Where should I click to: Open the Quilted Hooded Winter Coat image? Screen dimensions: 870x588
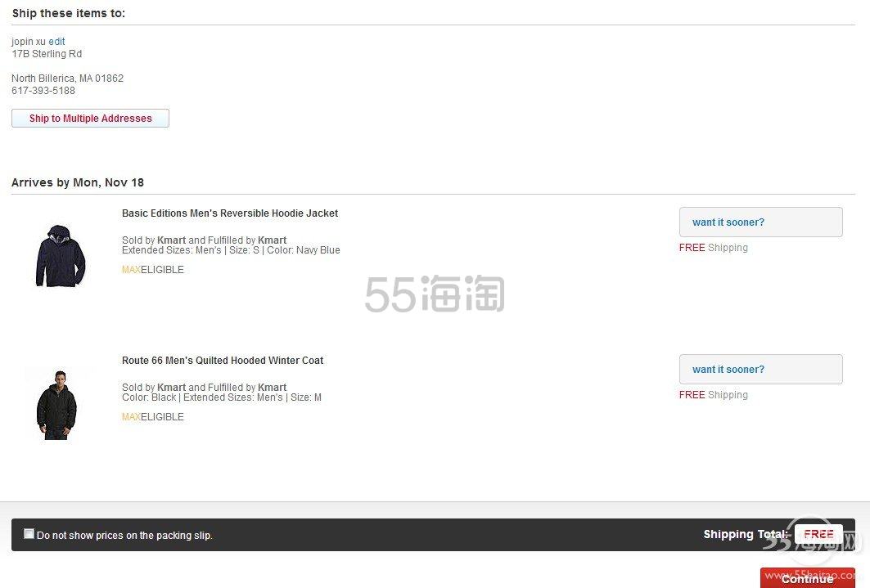point(56,405)
